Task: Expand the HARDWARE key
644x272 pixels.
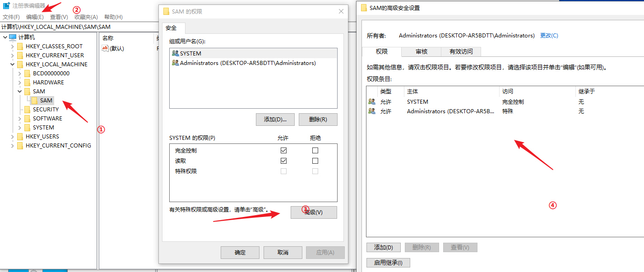Action: (19, 83)
